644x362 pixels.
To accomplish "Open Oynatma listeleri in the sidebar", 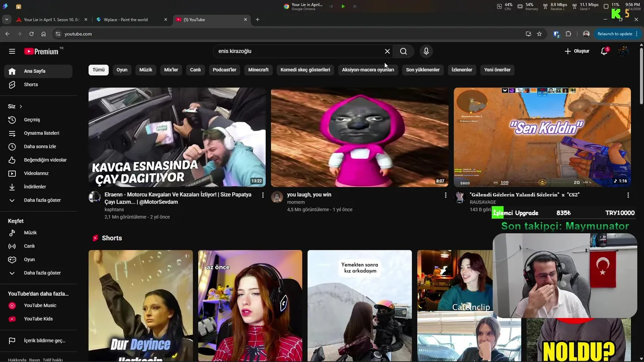I will (38, 133).
